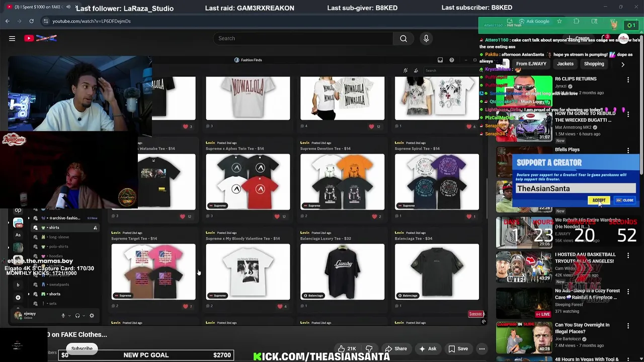Click the YouTube search input field

(303, 38)
